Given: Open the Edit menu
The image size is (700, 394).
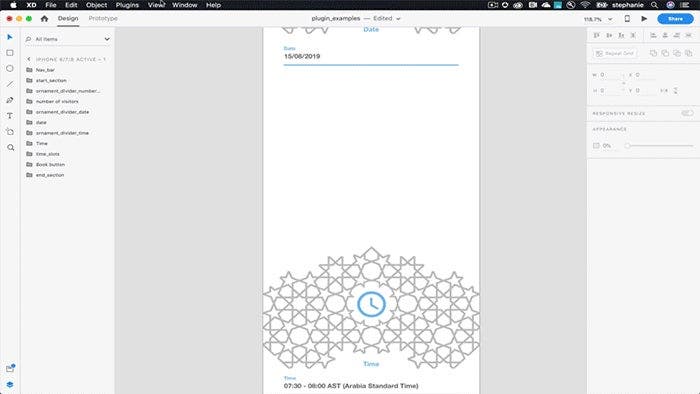Looking at the screenshot, I should (71, 5).
